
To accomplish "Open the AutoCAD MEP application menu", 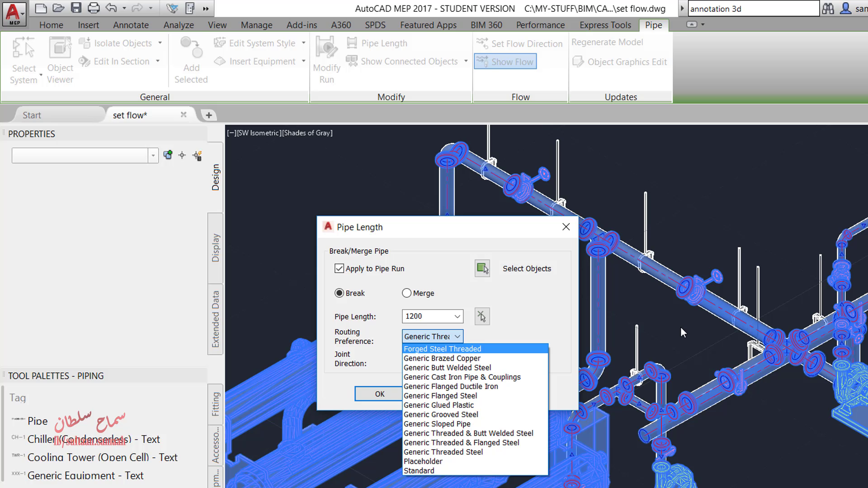I will tap(14, 14).
